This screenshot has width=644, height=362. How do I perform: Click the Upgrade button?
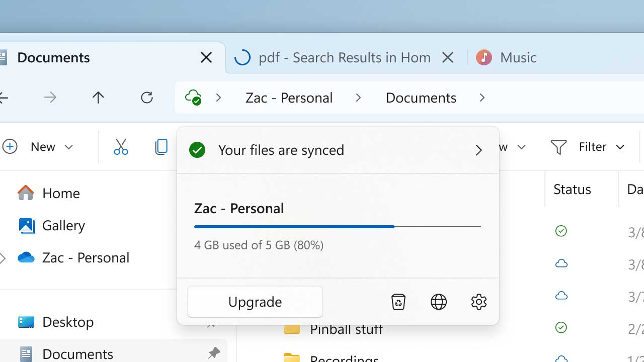[255, 302]
